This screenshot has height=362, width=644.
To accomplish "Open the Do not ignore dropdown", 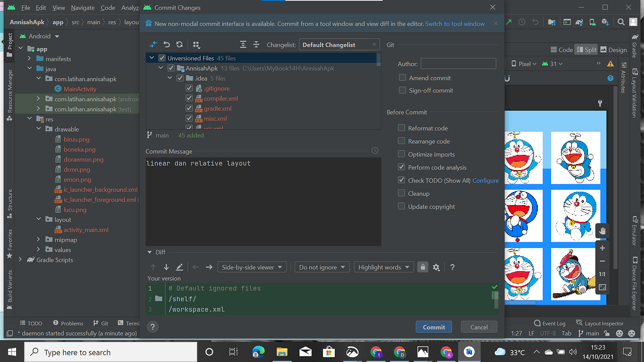I will pos(322,267).
